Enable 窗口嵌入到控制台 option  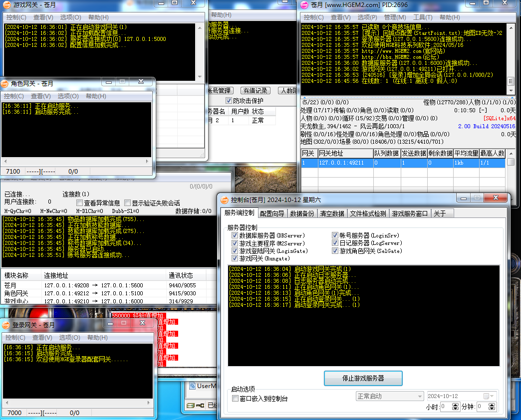[236, 399]
